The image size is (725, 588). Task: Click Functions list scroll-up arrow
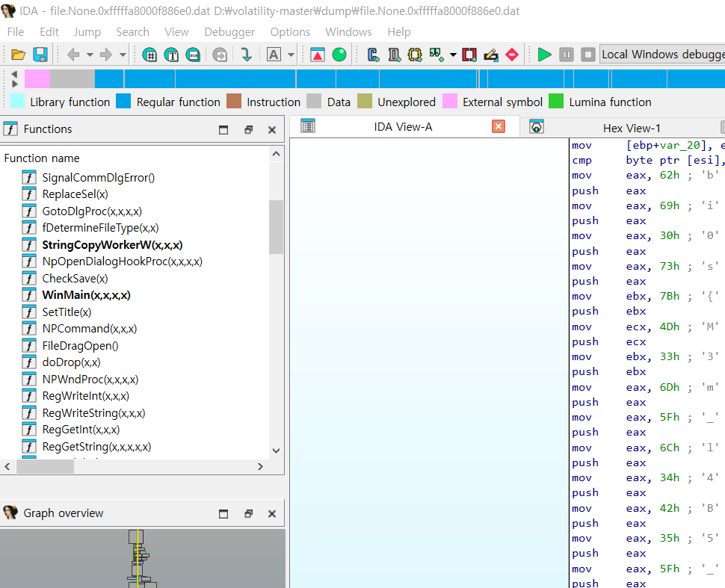(276, 154)
